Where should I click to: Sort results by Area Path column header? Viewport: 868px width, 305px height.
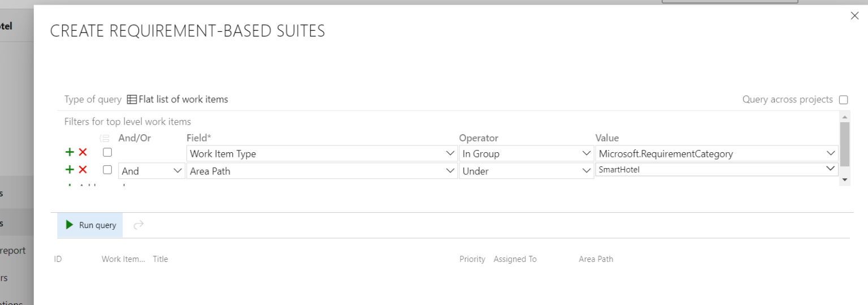[x=596, y=259]
